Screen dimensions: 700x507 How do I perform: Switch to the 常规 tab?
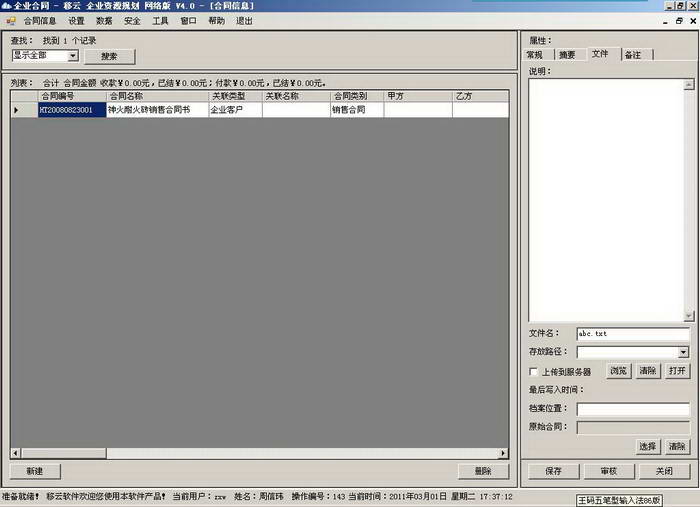[x=535, y=55]
